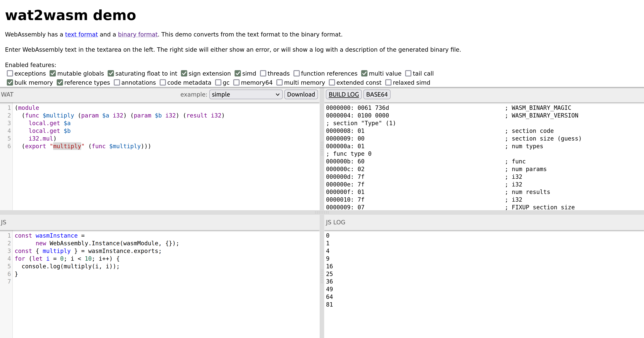Click the JS LOG panel header label
This screenshot has height=338, width=644.
coord(336,222)
